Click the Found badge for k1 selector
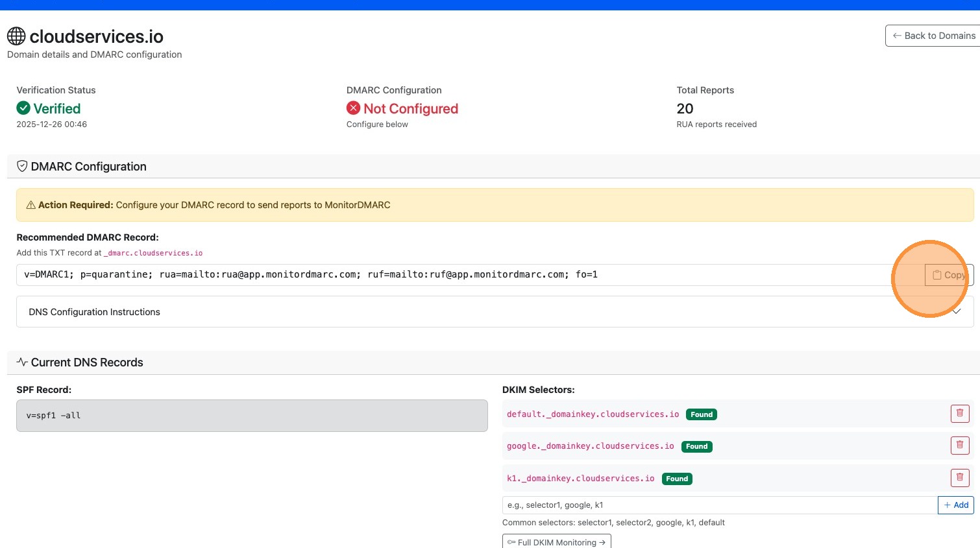 (x=677, y=479)
